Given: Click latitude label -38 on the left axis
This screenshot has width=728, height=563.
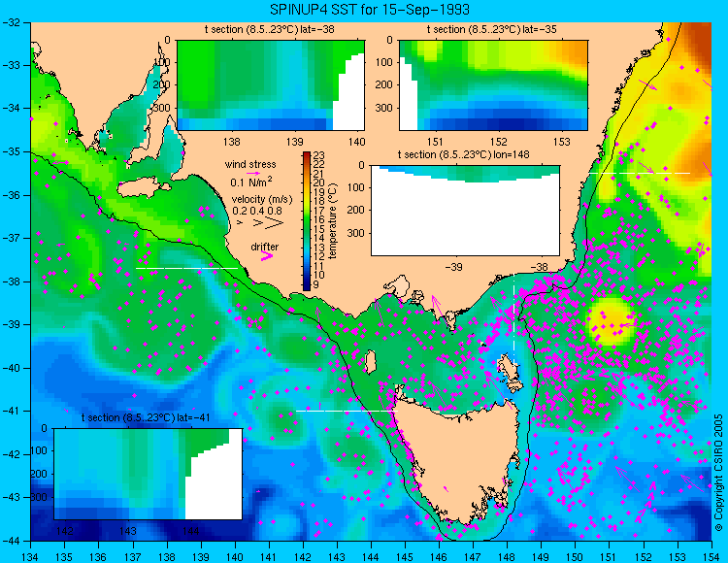Looking at the screenshot, I should tap(11, 281).
